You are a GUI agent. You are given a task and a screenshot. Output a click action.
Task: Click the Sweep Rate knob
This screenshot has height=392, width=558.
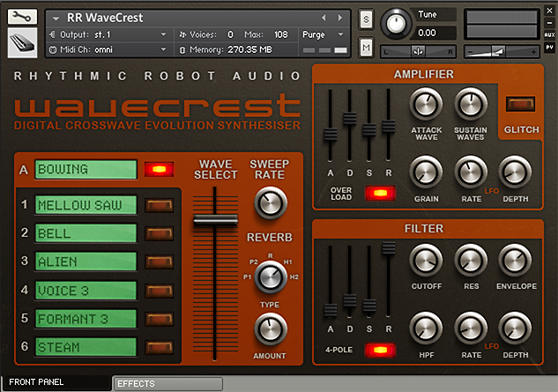[x=271, y=203]
